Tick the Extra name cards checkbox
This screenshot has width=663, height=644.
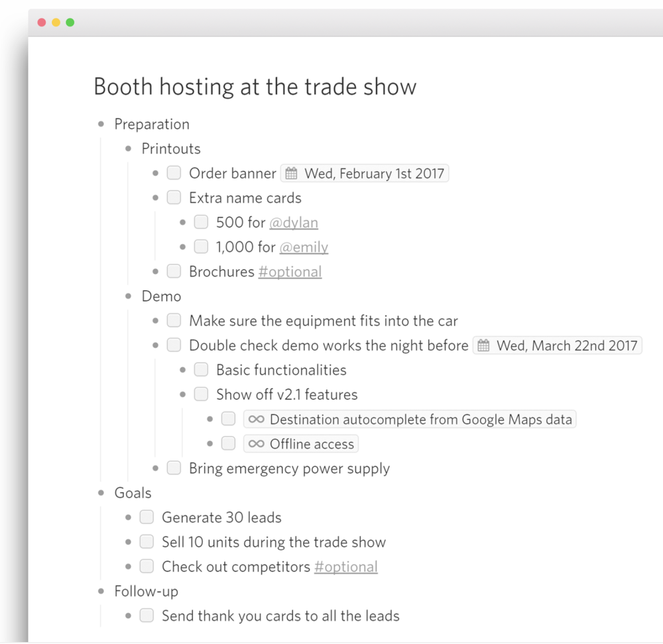(x=174, y=197)
